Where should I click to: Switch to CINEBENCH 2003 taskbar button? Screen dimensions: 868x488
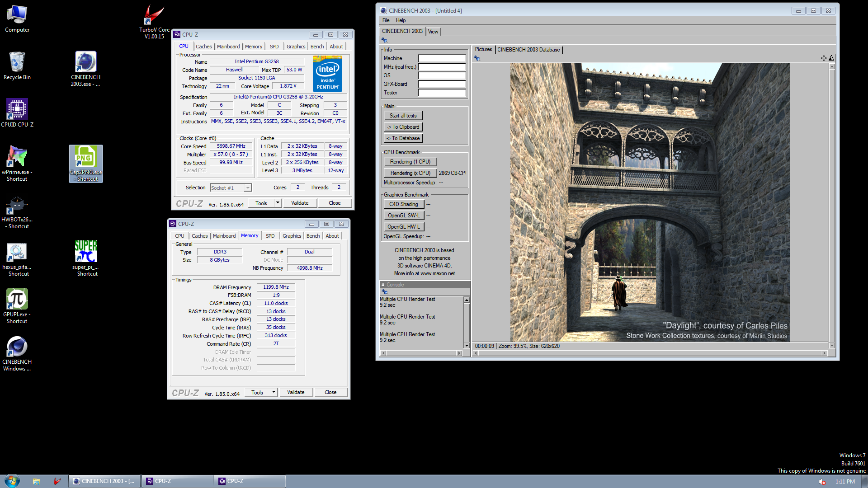pos(104,481)
